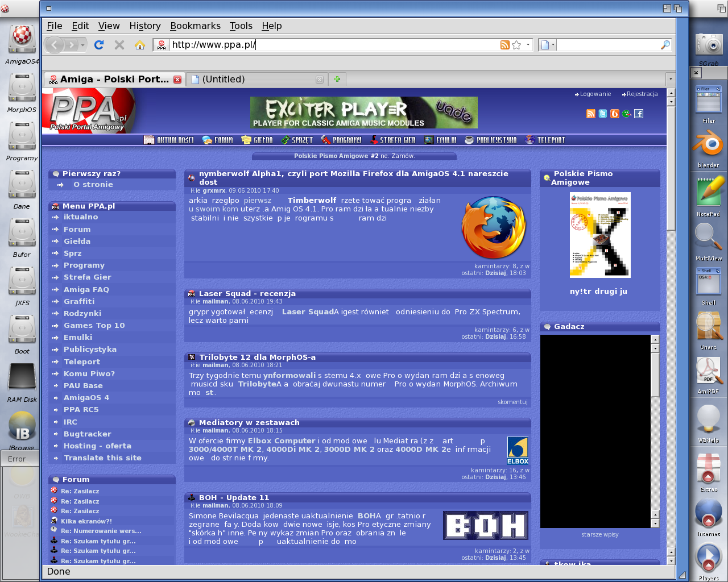
Task: Collapse the right dock with its top arrow
Action: click(696, 72)
